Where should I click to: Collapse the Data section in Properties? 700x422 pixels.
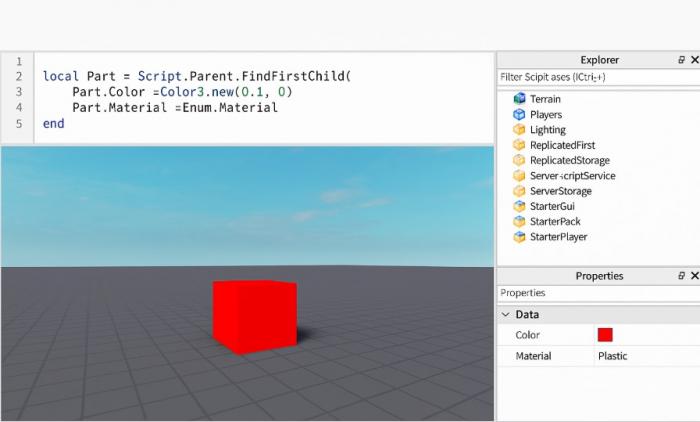[x=506, y=314]
